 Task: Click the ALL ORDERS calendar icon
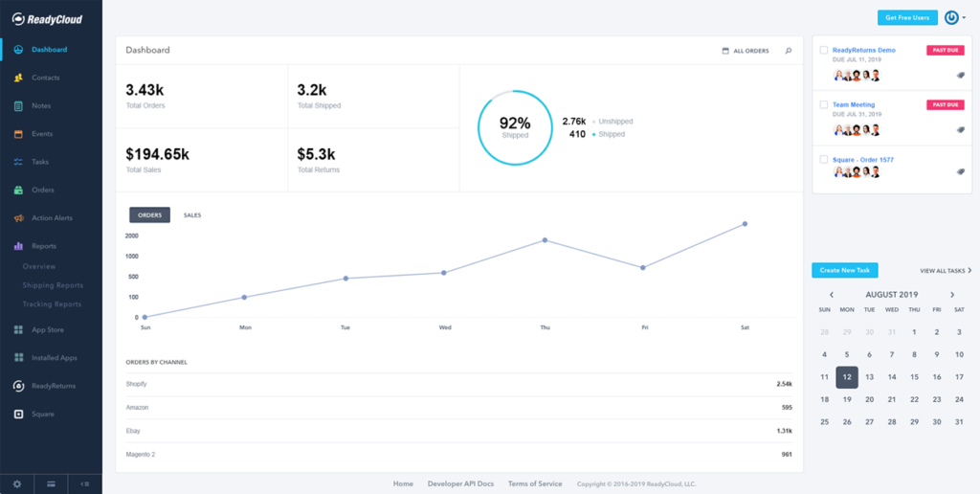pos(725,51)
